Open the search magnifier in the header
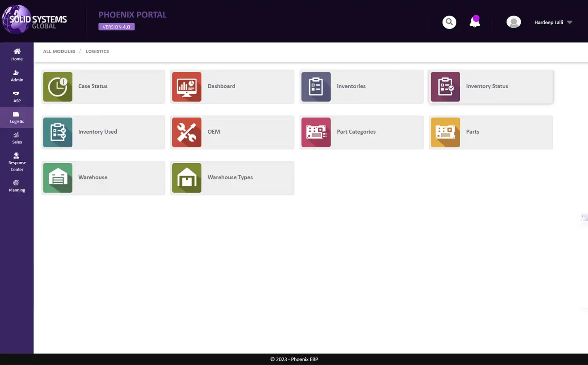Screen dimensions: 588x365 449,22
